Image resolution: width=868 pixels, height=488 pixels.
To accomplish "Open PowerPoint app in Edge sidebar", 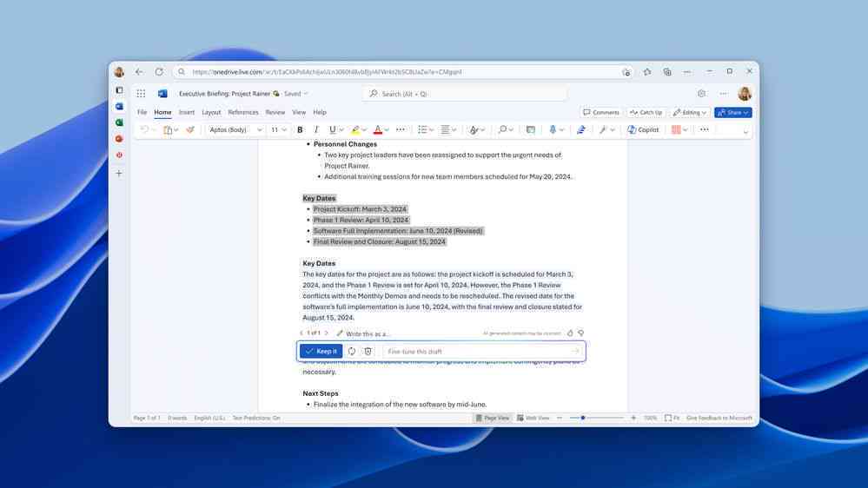I will [x=119, y=138].
